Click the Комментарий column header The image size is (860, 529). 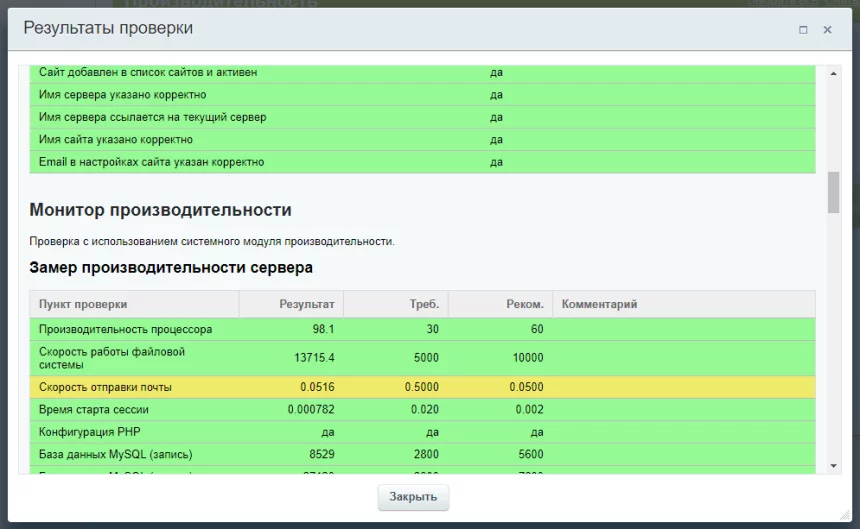(x=599, y=304)
